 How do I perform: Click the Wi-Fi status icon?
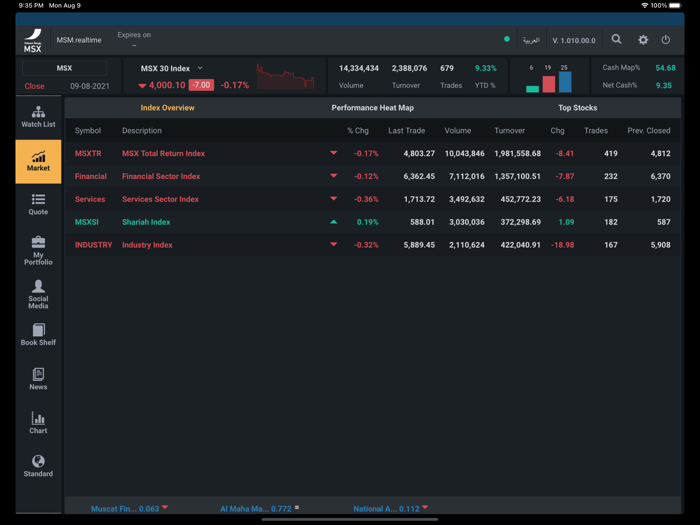[x=644, y=5]
